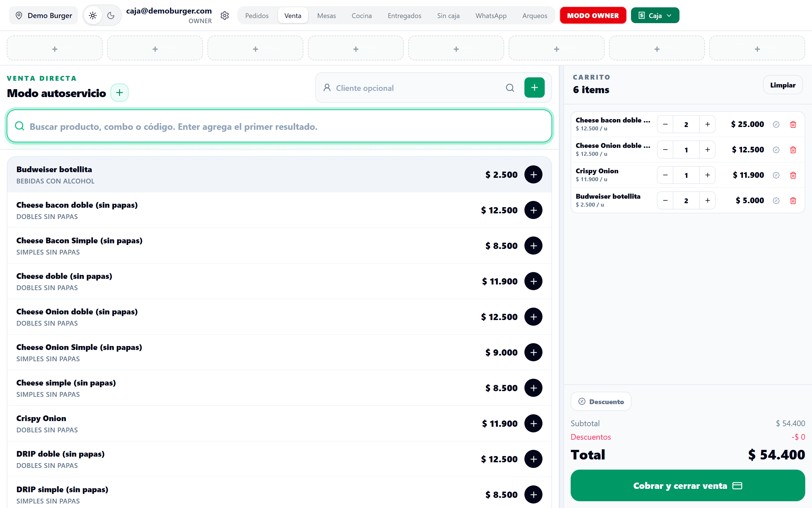Remove Budweiser botellita from cart
Image resolution: width=812 pixels, height=508 pixels.
click(x=793, y=200)
